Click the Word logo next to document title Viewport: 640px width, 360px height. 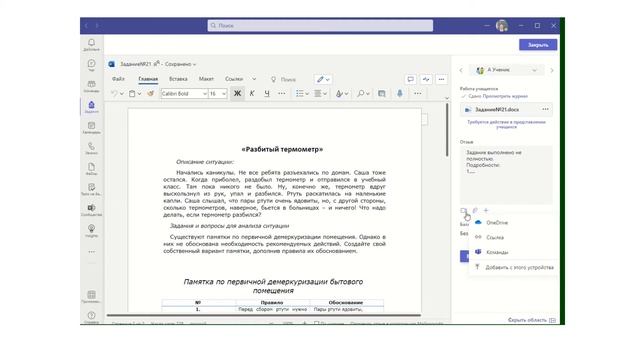click(x=111, y=64)
